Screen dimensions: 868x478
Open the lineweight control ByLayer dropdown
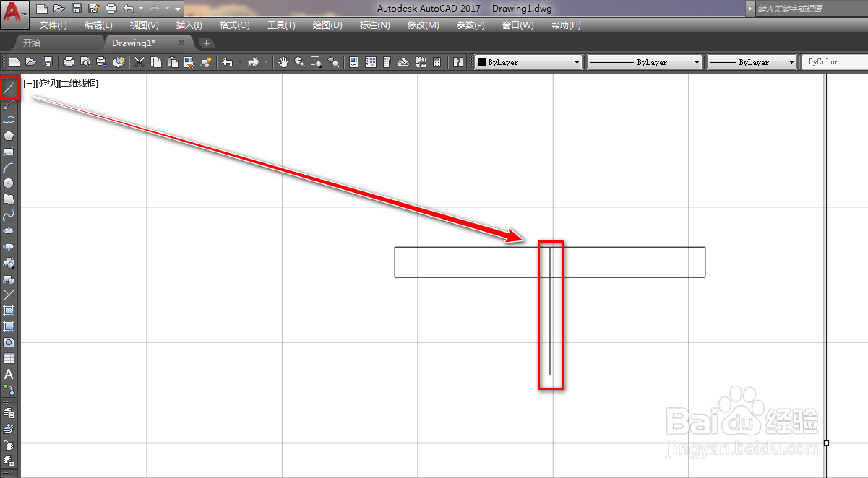752,63
